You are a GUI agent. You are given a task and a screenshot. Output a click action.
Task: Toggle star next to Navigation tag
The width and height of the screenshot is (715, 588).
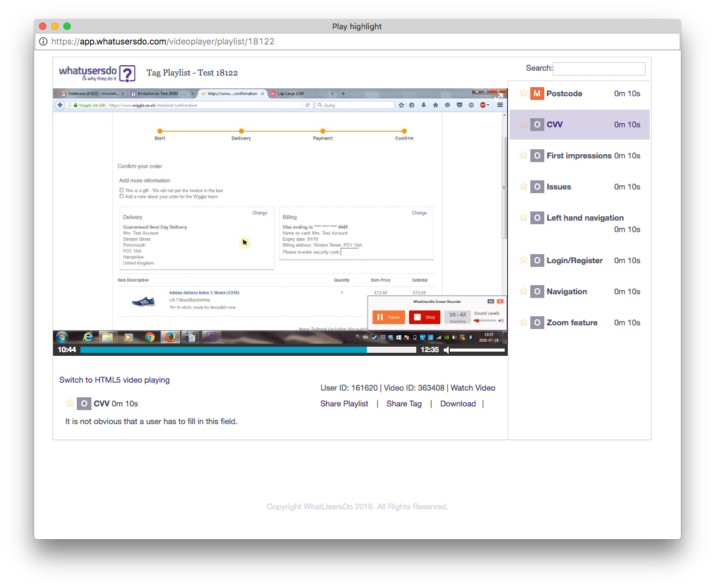tap(523, 291)
